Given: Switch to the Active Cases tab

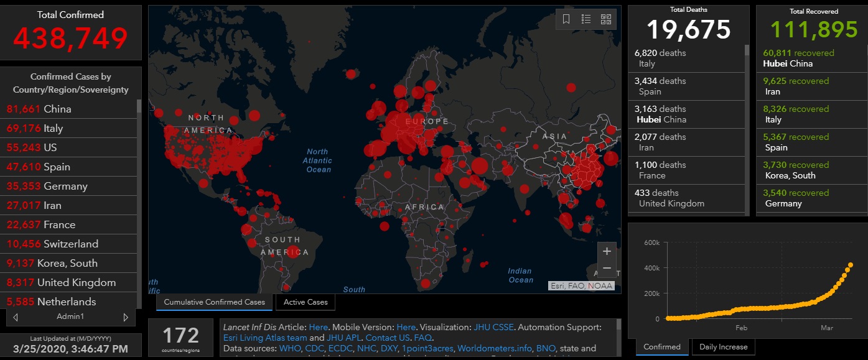Looking at the screenshot, I should (x=306, y=302).
